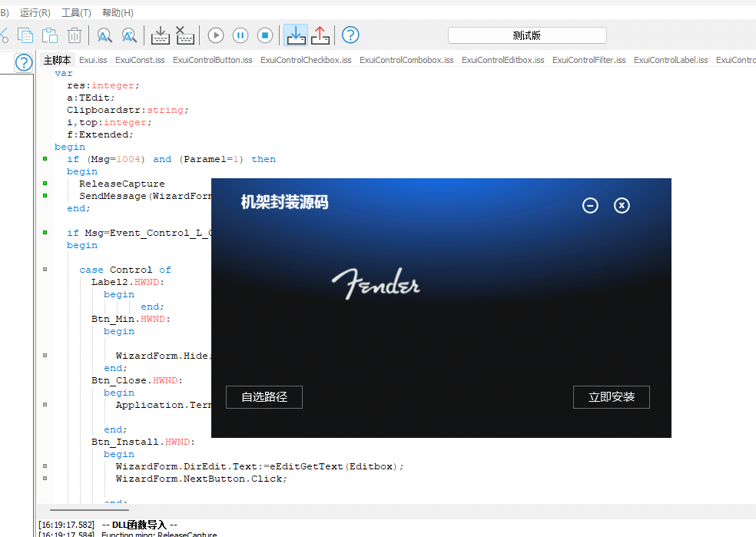Copy selection with the copy icon
Screen dimensions: 756x537
(x=26, y=35)
